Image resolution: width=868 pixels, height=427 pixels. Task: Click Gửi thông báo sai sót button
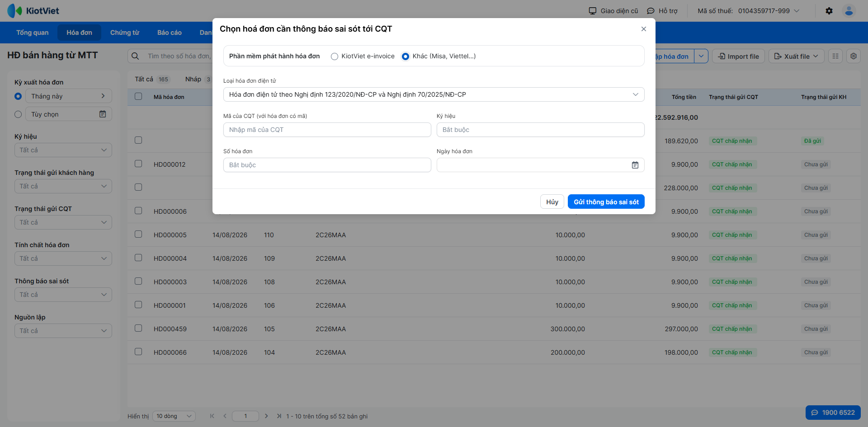point(606,202)
